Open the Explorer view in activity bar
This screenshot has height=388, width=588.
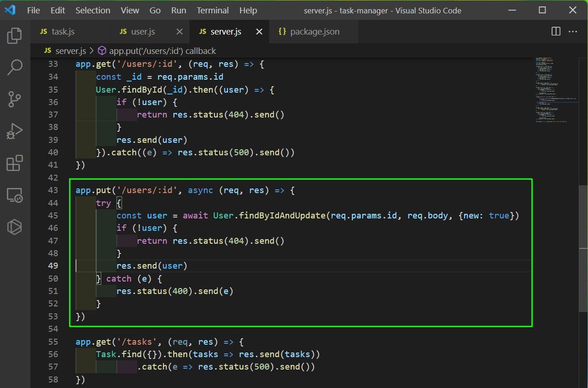15,35
